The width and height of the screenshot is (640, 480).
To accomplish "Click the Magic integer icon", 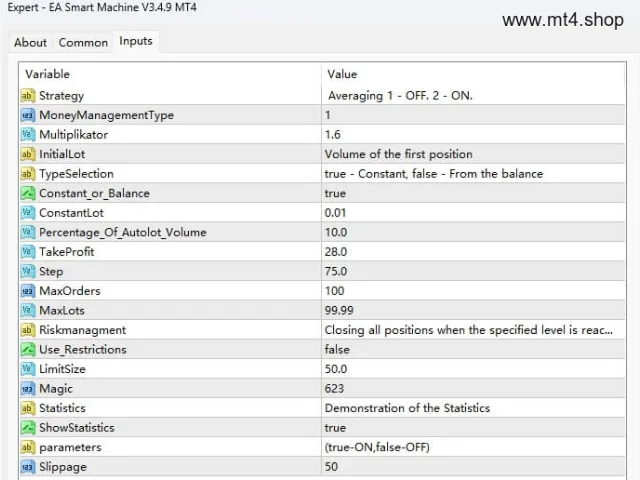I will (x=27, y=389).
